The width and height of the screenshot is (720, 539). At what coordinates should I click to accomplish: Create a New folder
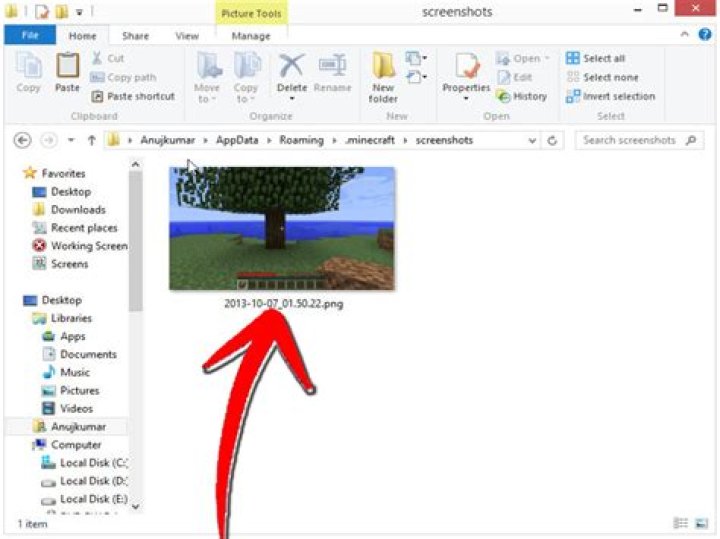383,77
